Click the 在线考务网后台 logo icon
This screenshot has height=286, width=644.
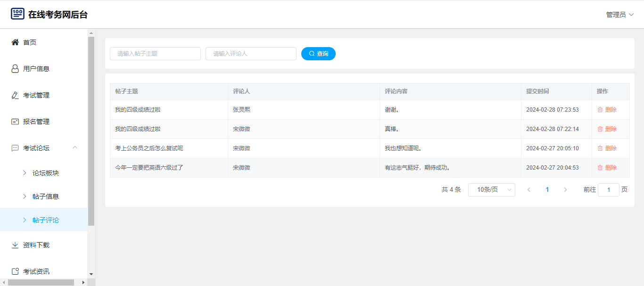tap(17, 14)
